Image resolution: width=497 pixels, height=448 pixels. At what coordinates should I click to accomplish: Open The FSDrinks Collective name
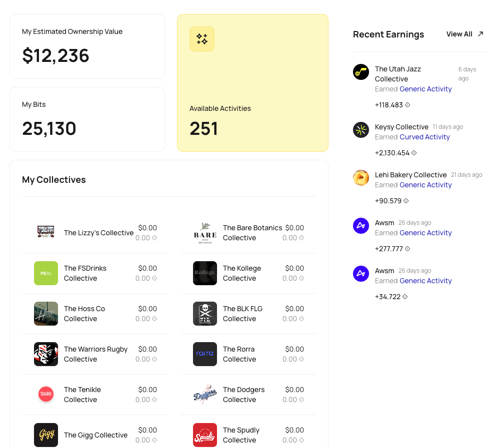tap(85, 273)
